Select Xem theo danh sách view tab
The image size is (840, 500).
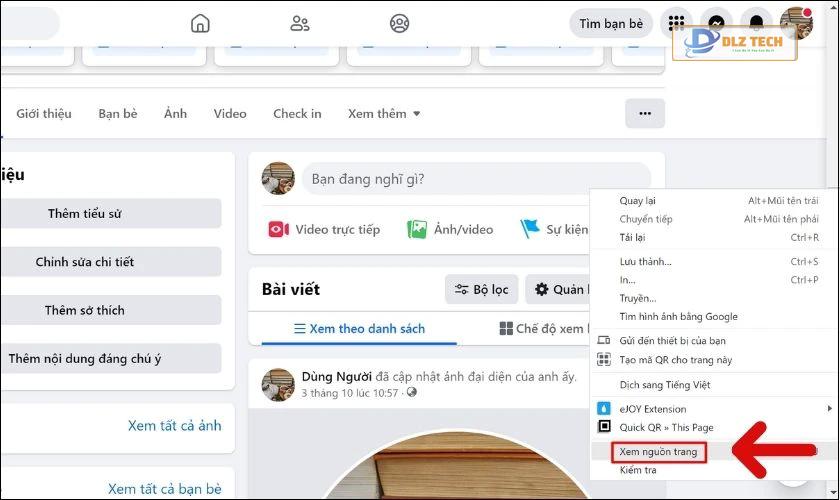coord(359,329)
